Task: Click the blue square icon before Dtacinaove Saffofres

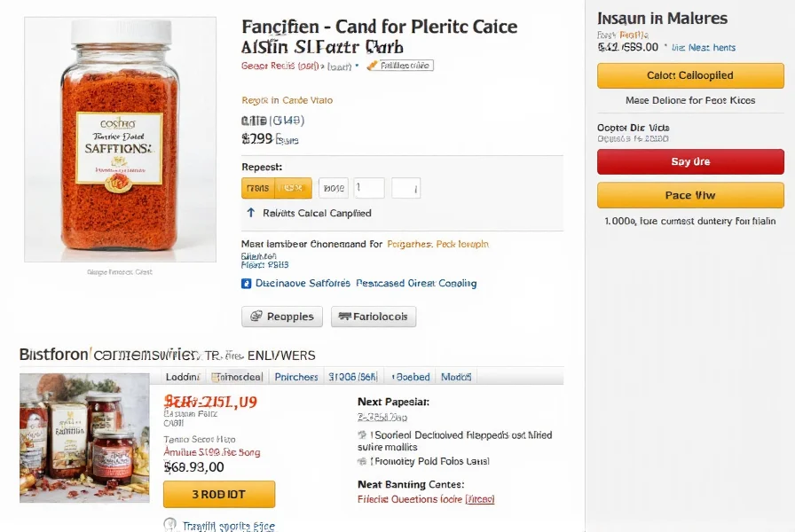Action: click(247, 284)
